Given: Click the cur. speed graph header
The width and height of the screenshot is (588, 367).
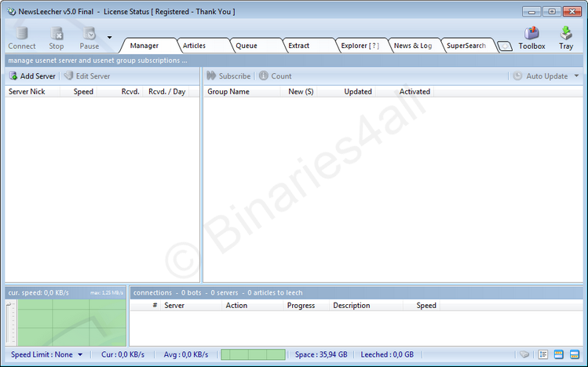Looking at the screenshot, I should pos(66,292).
